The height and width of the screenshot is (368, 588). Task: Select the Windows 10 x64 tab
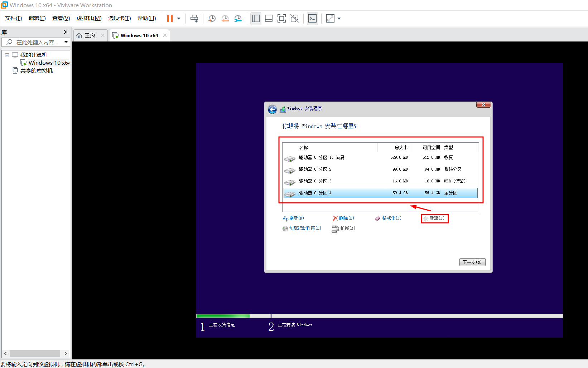point(139,35)
